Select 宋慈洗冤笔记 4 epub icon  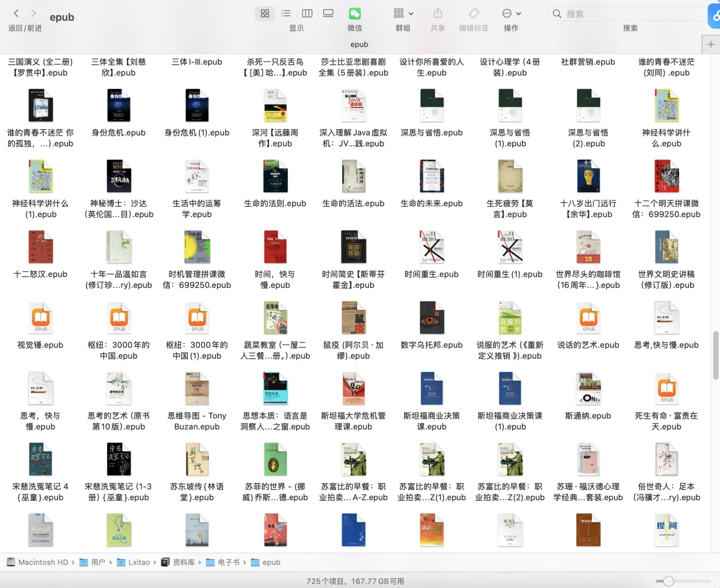click(x=41, y=459)
